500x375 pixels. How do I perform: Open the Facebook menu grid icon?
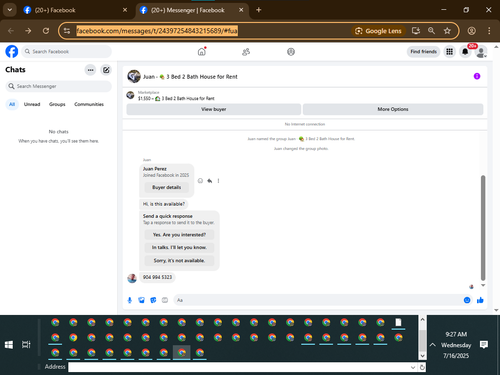click(450, 52)
